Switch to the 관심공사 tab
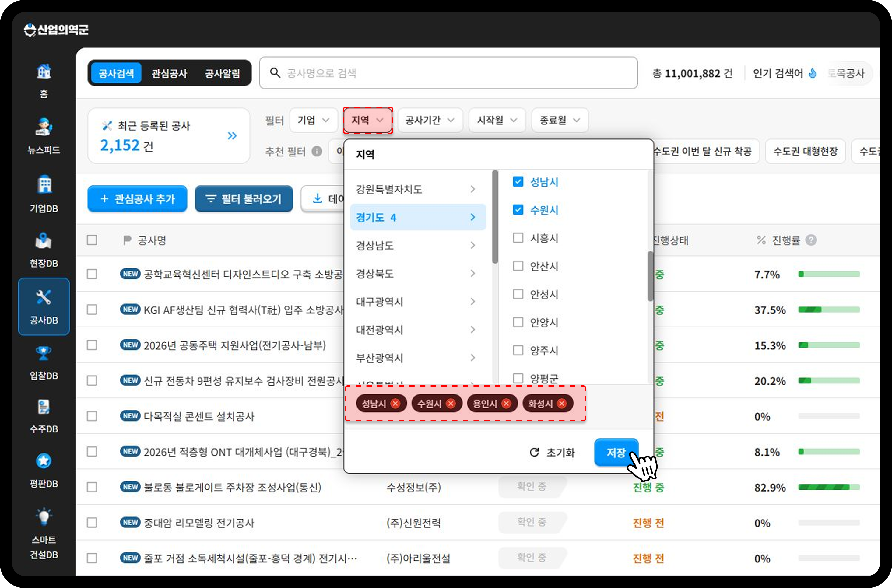Viewport: 892px width, 588px height. pos(169,73)
